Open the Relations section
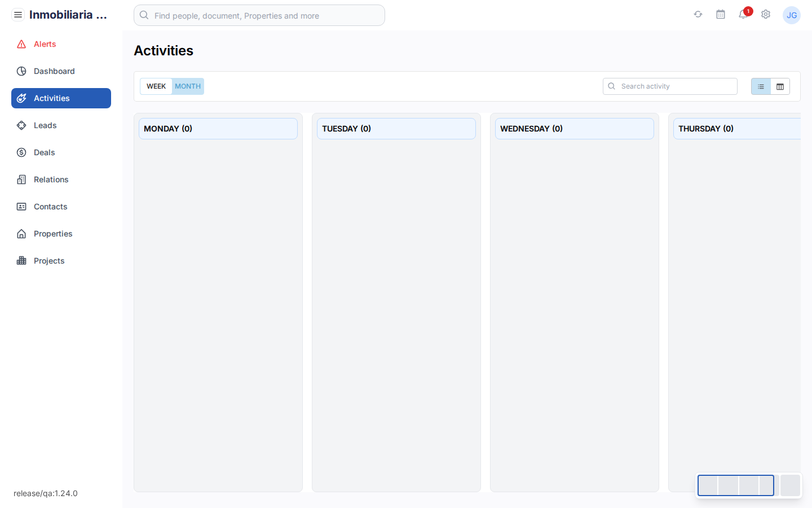812x508 pixels. [x=50, y=179]
